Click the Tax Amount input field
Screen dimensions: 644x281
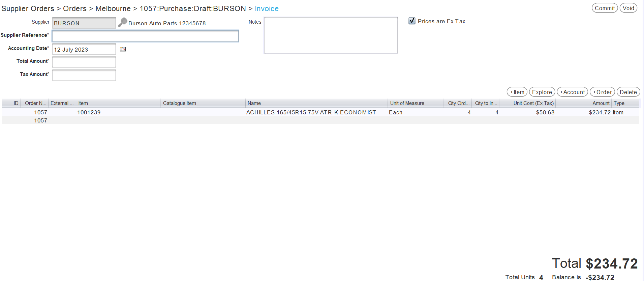[x=84, y=75]
